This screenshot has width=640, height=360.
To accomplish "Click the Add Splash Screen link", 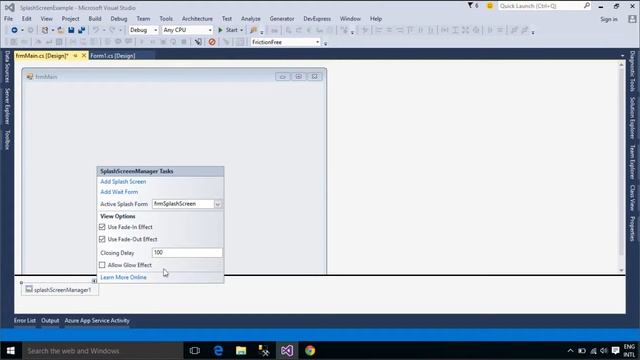I will tap(123, 182).
